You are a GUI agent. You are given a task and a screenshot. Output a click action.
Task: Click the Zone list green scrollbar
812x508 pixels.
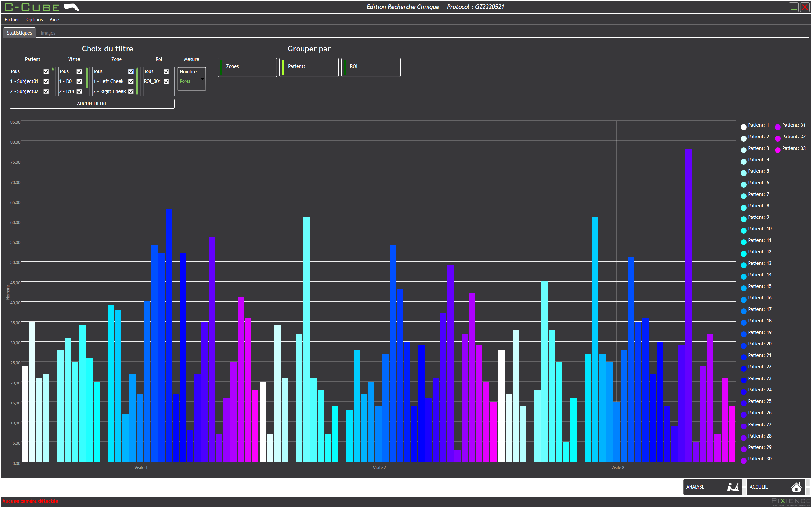tap(138, 81)
